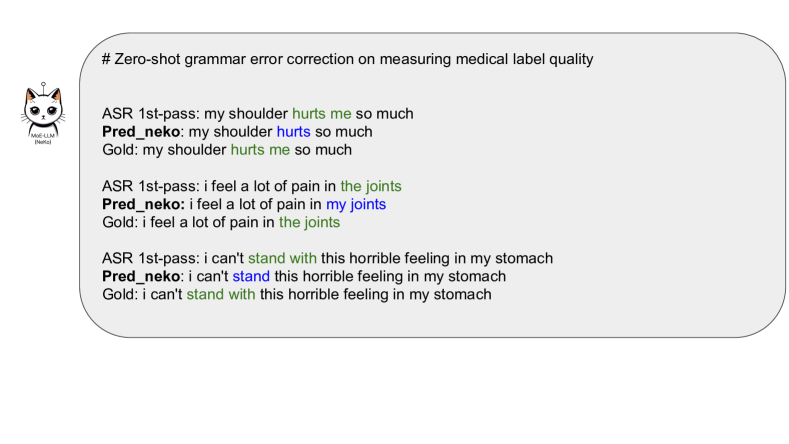Click green 'stand with' in the last Gold line
This screenshot has width=789, height=444.
221,294
